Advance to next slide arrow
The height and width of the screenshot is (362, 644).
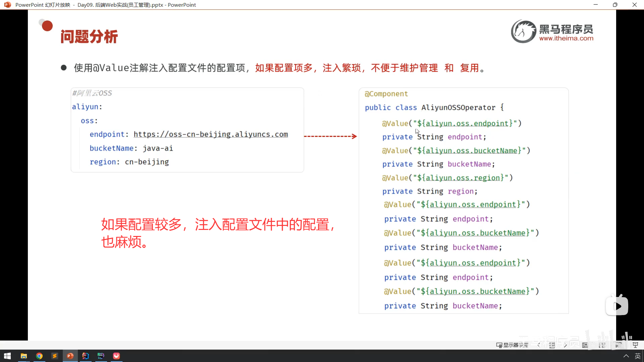pyautogui.click(x=566, y=345)
